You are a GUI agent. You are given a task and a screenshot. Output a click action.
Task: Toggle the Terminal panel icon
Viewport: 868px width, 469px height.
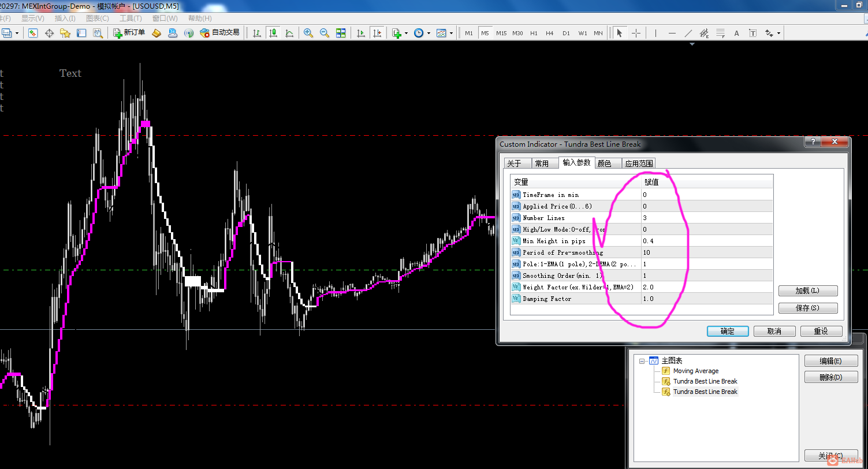pyautogui.click(x=81, y=33)
